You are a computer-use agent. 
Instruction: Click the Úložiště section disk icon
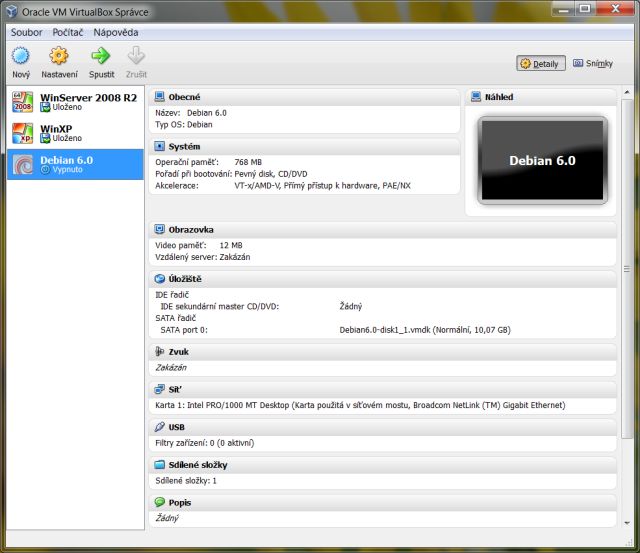(159, 279)
